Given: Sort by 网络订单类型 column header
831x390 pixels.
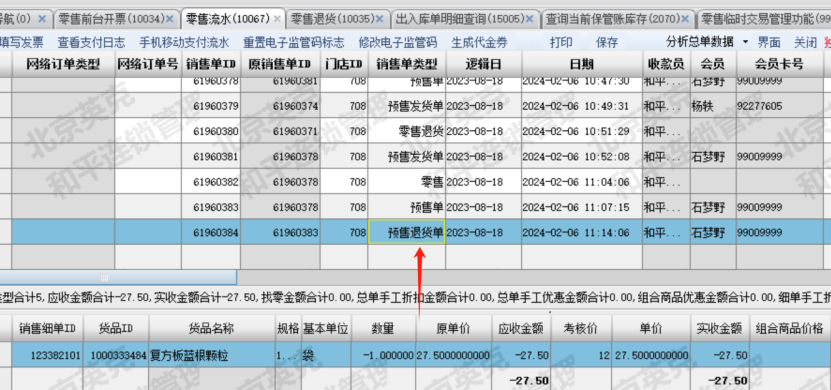Looking at the screenshot, I should [63, 64].
